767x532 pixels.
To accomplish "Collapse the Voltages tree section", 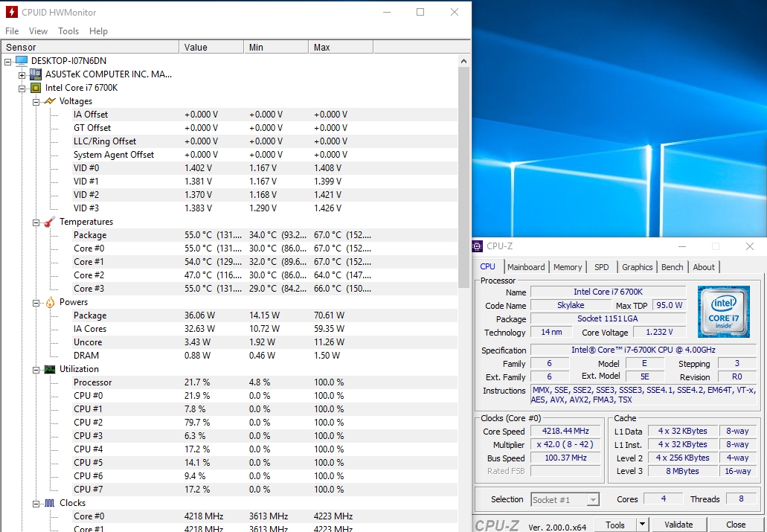I will pos(36,101).
